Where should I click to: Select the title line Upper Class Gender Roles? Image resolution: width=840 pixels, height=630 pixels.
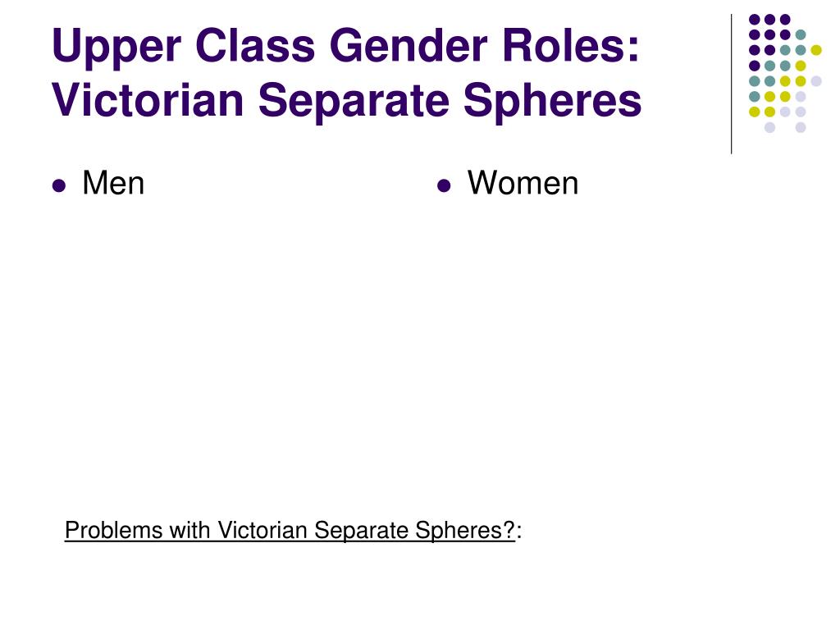(x=345, y=47)
